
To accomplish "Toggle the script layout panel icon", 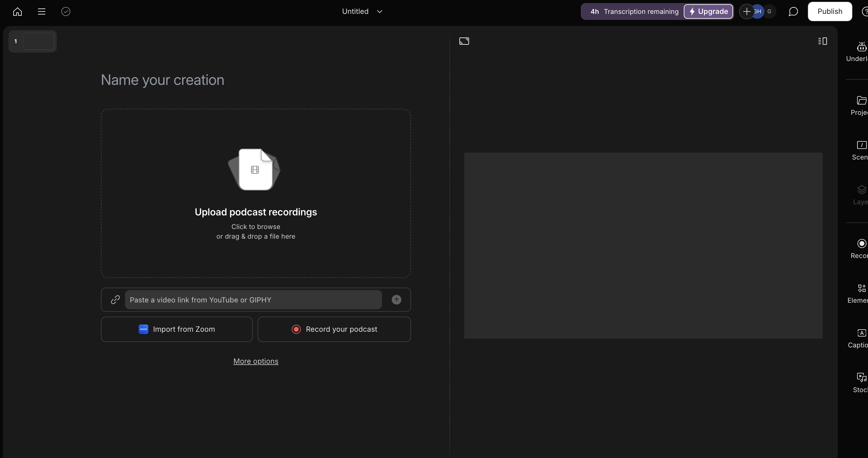I will [x=822, y=41].
